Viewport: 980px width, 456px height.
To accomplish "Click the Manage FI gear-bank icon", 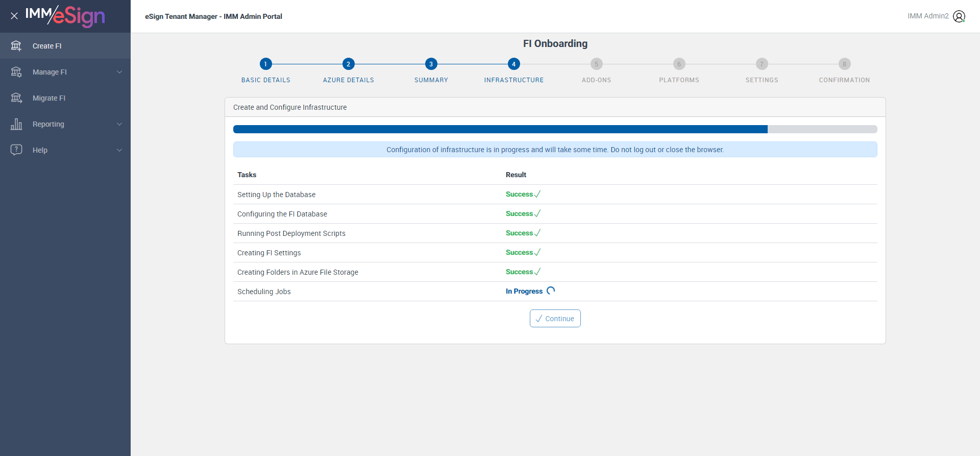I will click(x=16, y=72).
